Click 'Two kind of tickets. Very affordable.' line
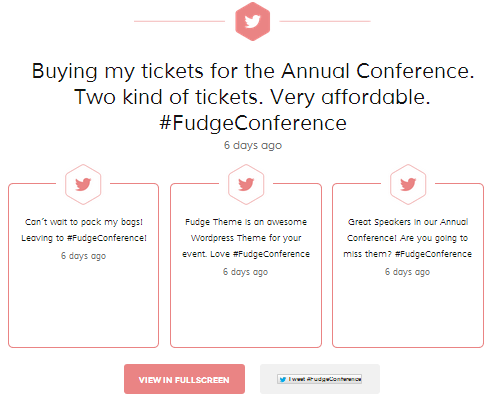 click(252, 97)
